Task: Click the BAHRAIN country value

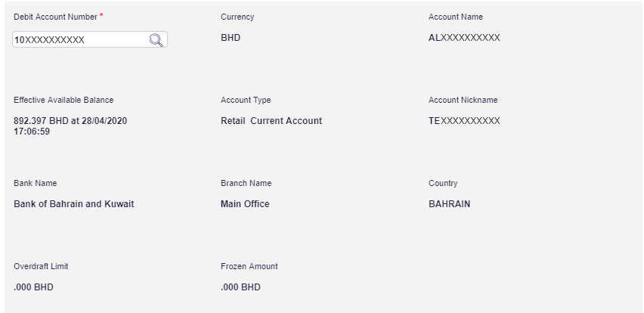Action: point(449,204)
